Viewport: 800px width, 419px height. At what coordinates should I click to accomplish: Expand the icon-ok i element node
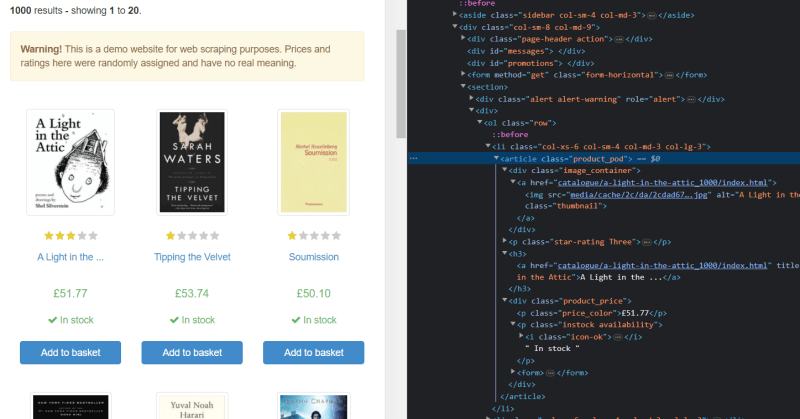point(520,336)
